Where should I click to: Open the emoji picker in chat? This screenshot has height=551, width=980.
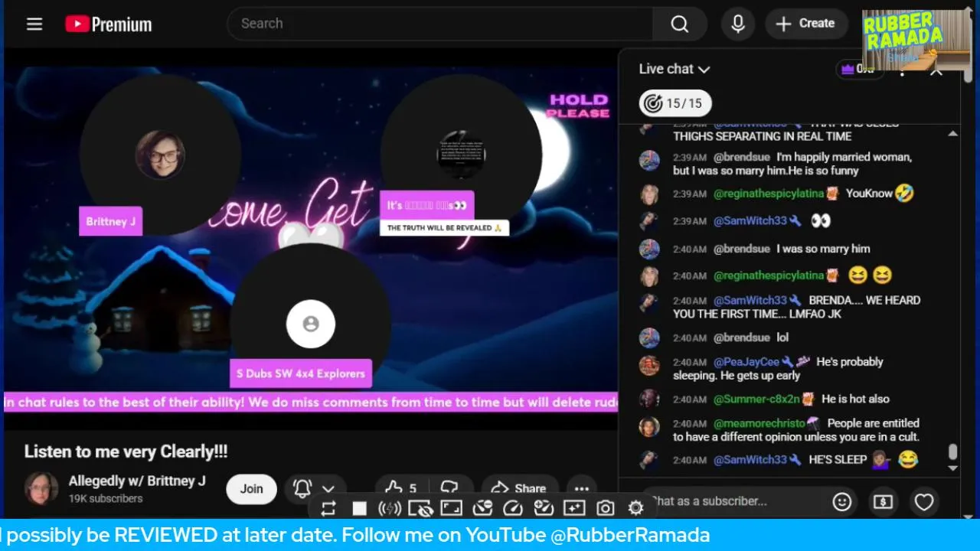[841, 502]
